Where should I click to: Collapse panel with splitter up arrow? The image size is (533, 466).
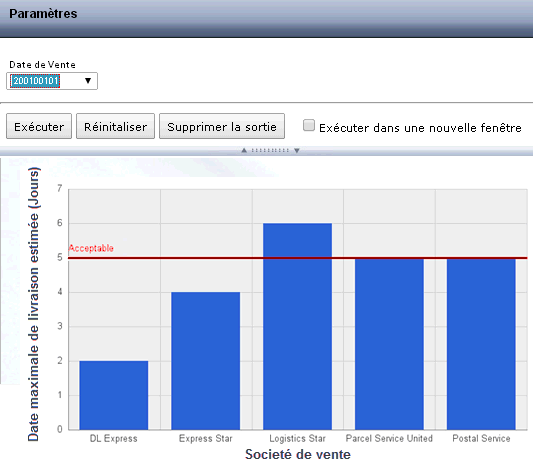pyautogui.click(x=244, y=150)
